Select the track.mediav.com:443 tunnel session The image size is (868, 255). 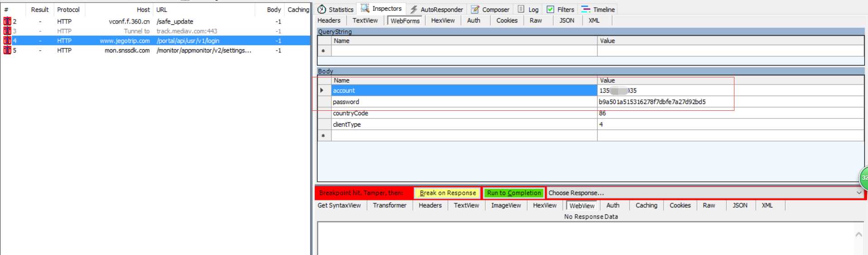[x=155, y=31]
